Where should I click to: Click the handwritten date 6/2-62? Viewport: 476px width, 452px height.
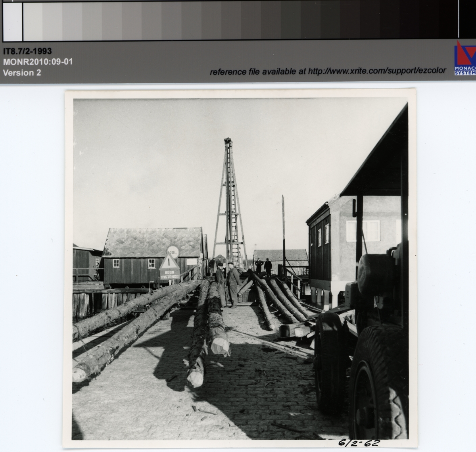(353, 443)
